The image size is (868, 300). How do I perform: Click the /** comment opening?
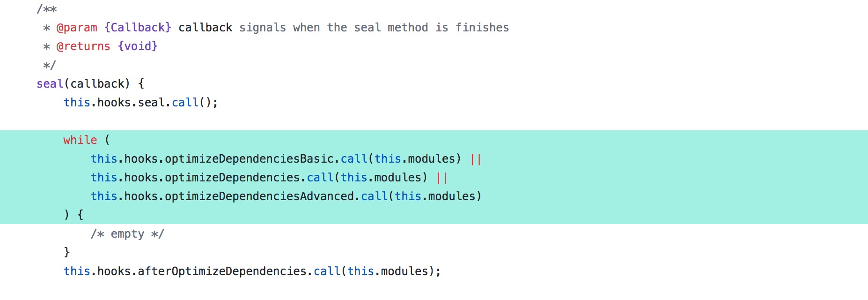tap(47, 9)
